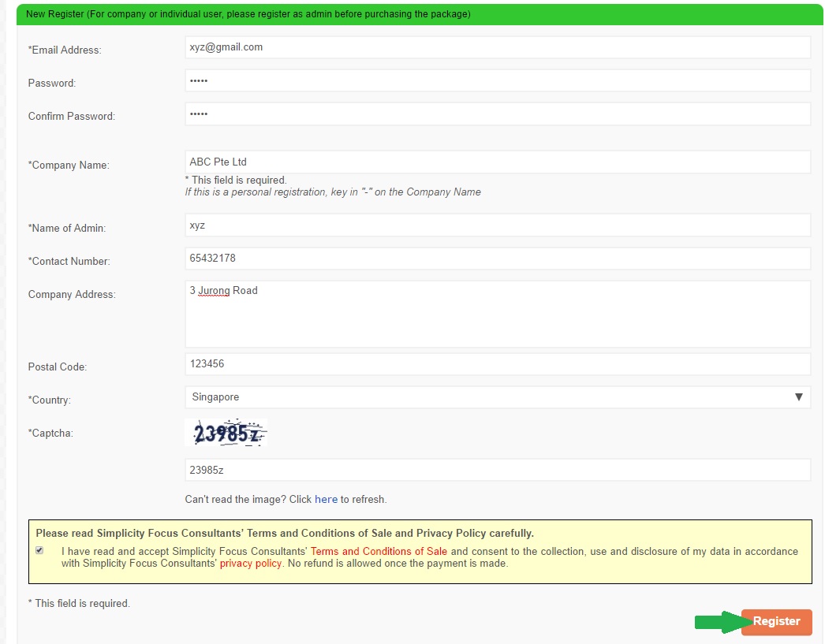825x644 pixels.
Task: Edit the Company Name field
Action: (x=497, y=162)
